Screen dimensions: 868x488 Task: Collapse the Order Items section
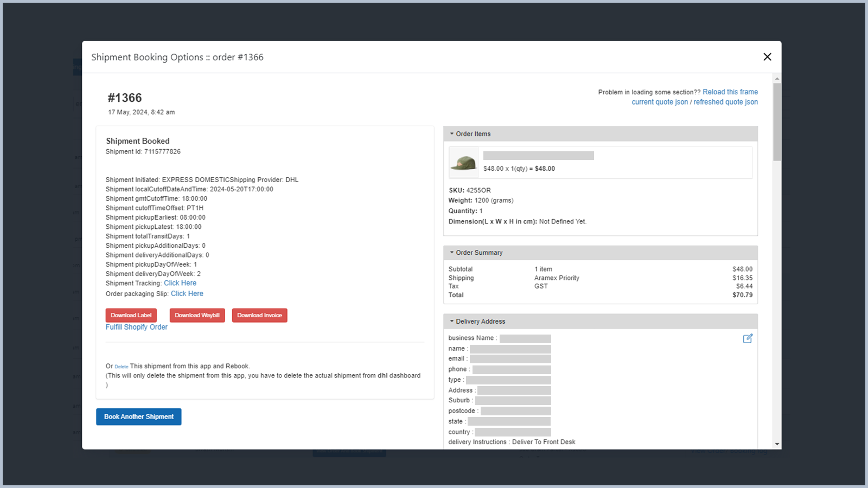(470, 134)
